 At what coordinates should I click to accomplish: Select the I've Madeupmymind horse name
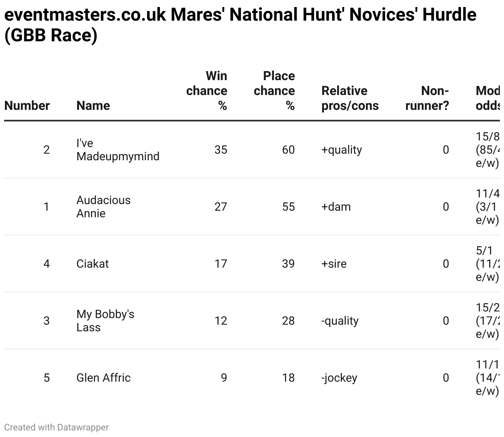click(118, 150)
